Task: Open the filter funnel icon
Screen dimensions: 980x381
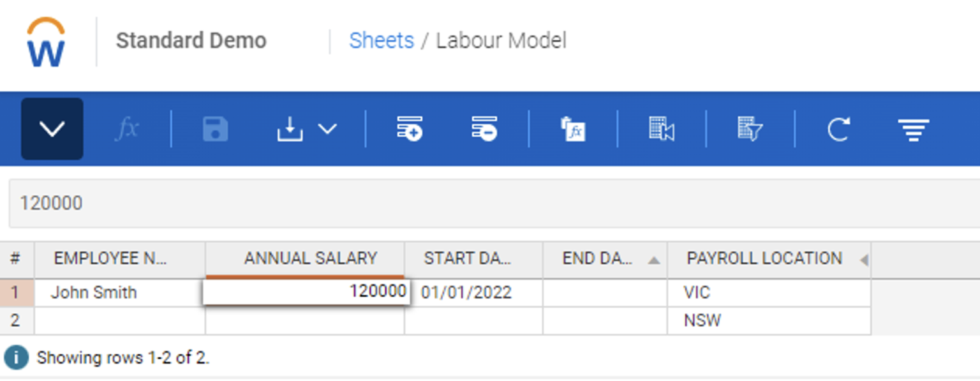Action: pyautogui.click(x=914, y=128)
